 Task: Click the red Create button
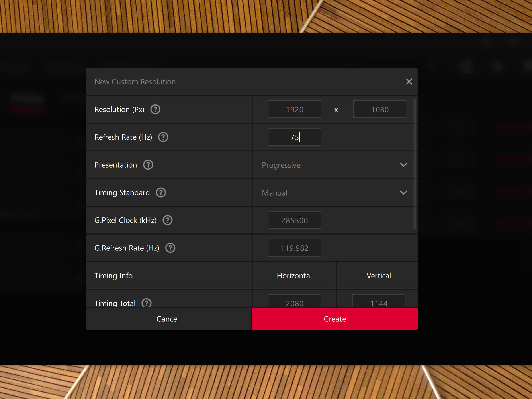335,319
